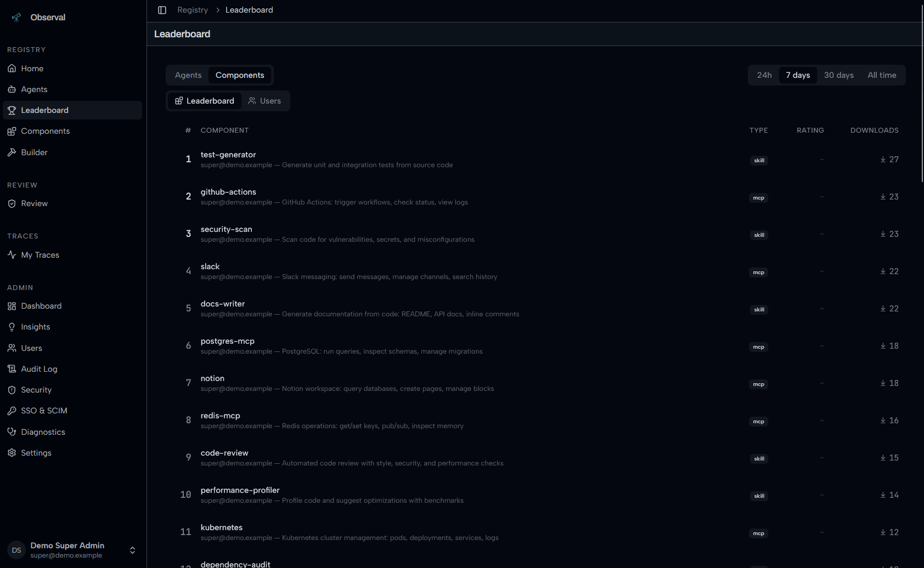The width and height of the screenshot is (924, 568).
Task: Select the Leaderboard sub-tab
Action: point(205,101)
